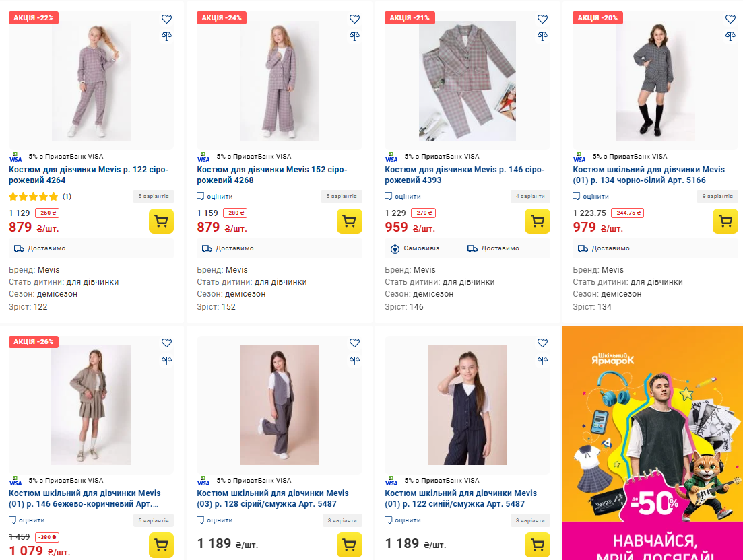Image resolution: width=743 pixels, height=560 pixels.
Task: Add the 959 ₴ costume to cart
Action: [x=537, y=221]
